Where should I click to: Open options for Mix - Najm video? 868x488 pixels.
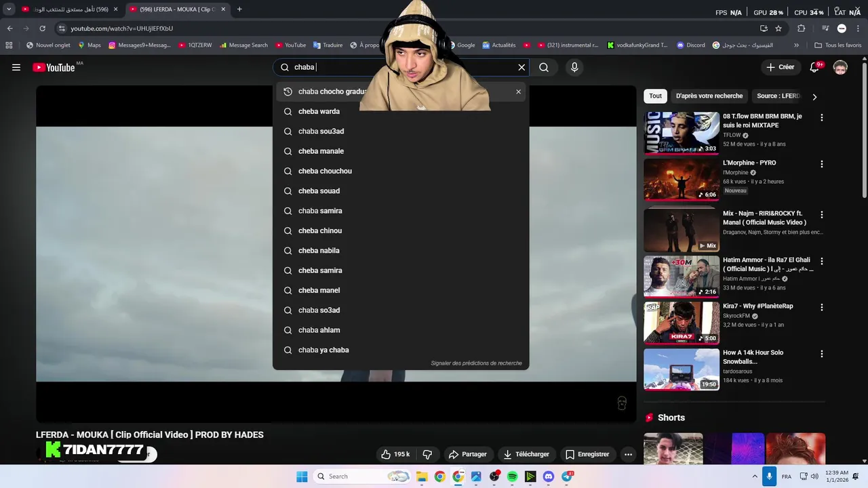[x=822, y=214]
